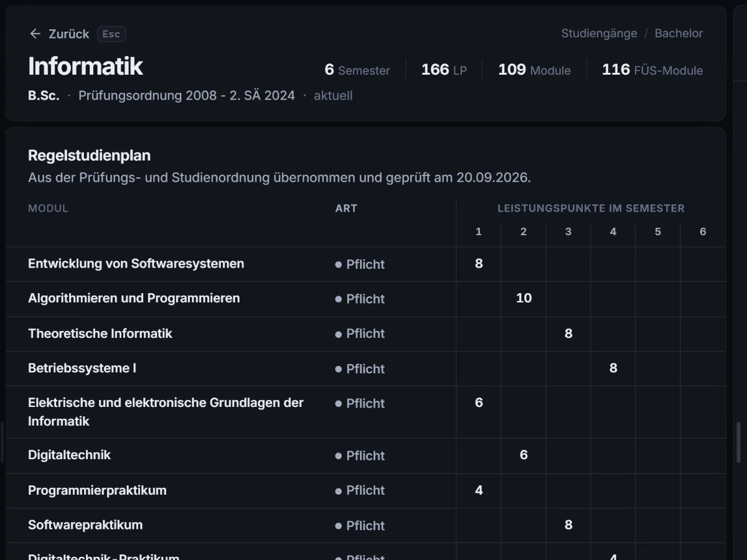The height and width of the screenshot is (560, 747).
Task: Click the 8 LP cell of Softwaresysteme row
Action: pyautogui.click(x=479, y=264)
